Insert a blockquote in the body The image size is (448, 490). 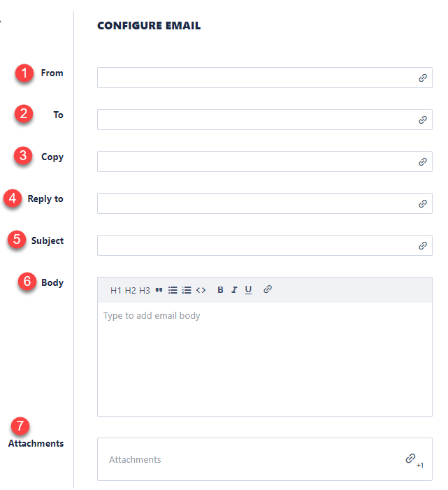pyautogui.click(x=159, y=290)
